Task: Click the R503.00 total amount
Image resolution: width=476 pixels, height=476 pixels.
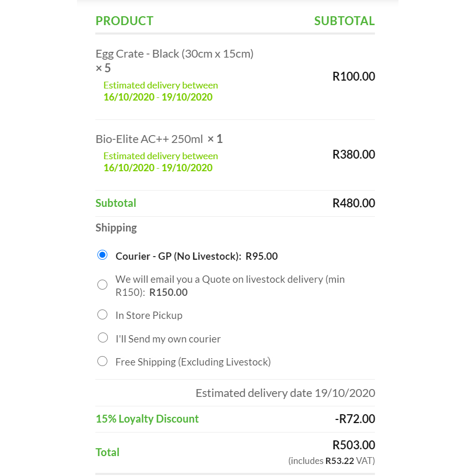Action: pos(354,445)
